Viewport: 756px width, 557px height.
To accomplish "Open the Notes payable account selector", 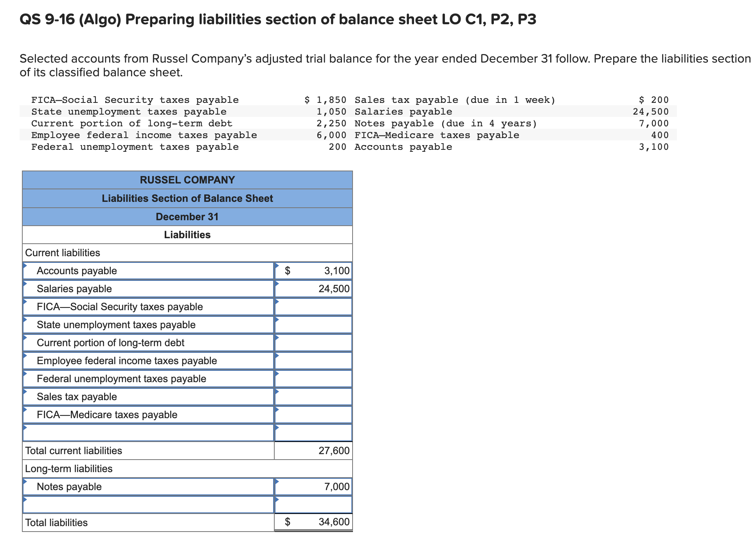I will click(149, 487).
